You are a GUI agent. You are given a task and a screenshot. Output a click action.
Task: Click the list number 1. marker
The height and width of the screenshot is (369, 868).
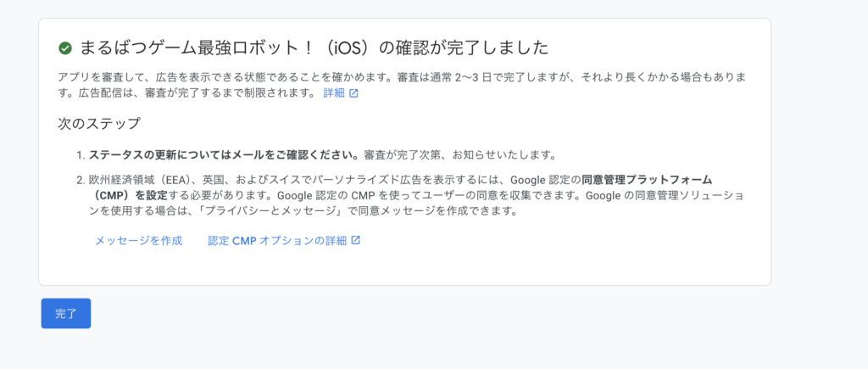(81, 155)
